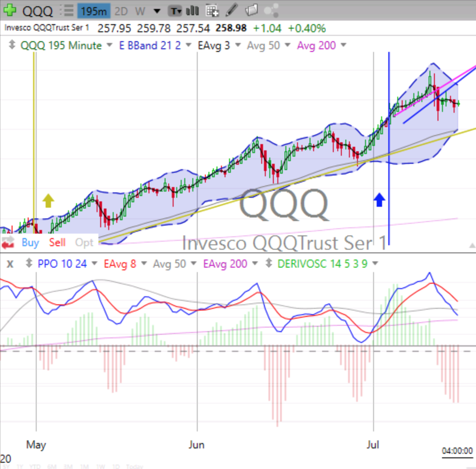
Task: Switch to the 2D timeframe tab
Action: [121, 11]
